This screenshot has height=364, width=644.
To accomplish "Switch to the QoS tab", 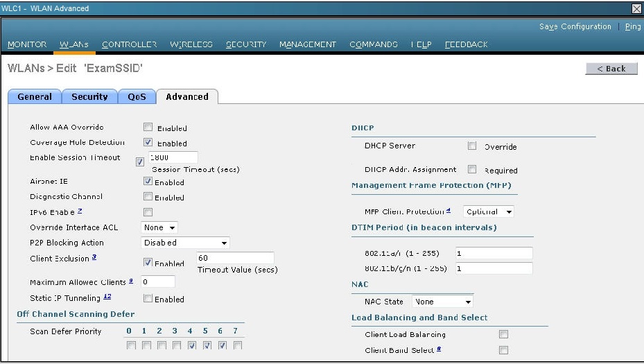I will coord(137,97).
